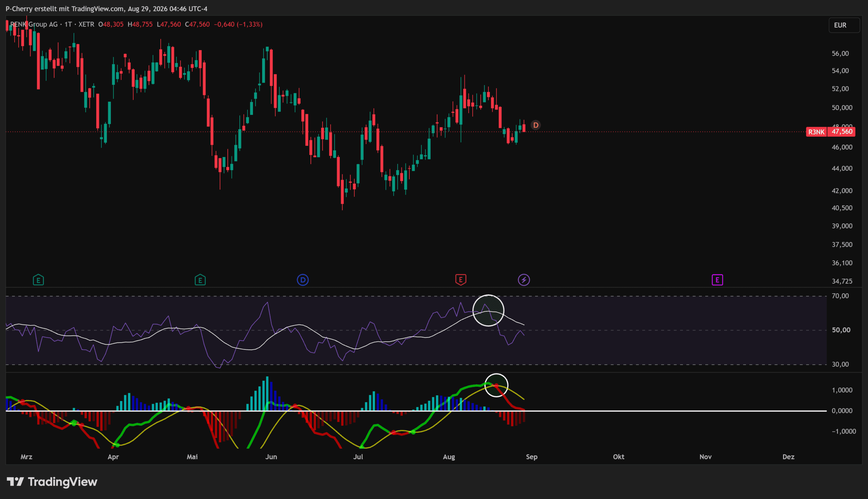868x499 pixels.
Task: Click the purple lightning event marker
Action: click(x=524, y=280)
